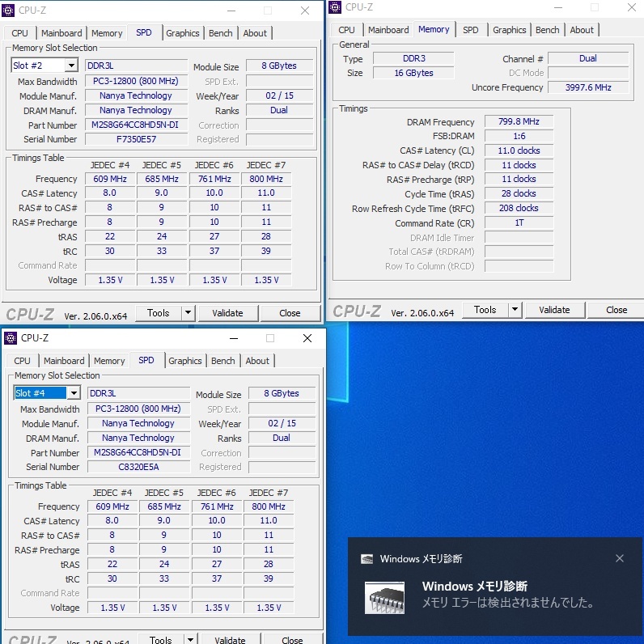Click Module Size 8 GBytes in Slot #2 window
This screenshot has width=644, height=644.
(x=279, y=66)
